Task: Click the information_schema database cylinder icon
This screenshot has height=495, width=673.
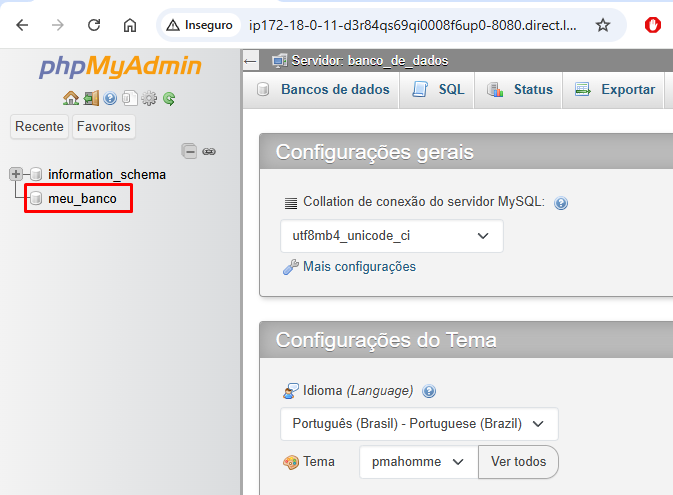Action: pos(36,174)
